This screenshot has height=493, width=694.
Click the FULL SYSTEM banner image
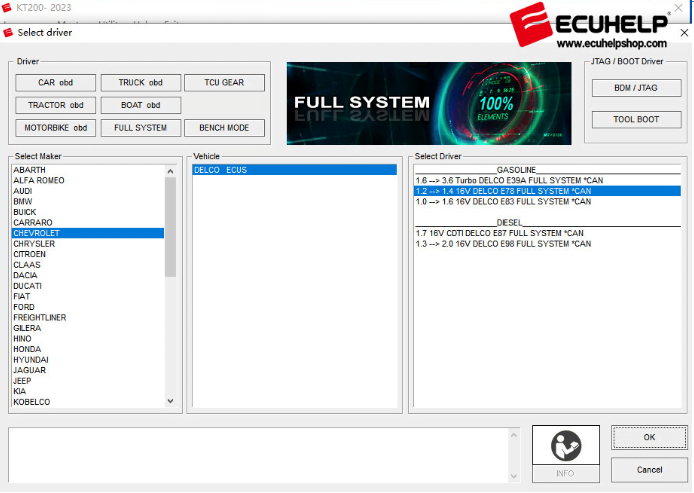429,104
